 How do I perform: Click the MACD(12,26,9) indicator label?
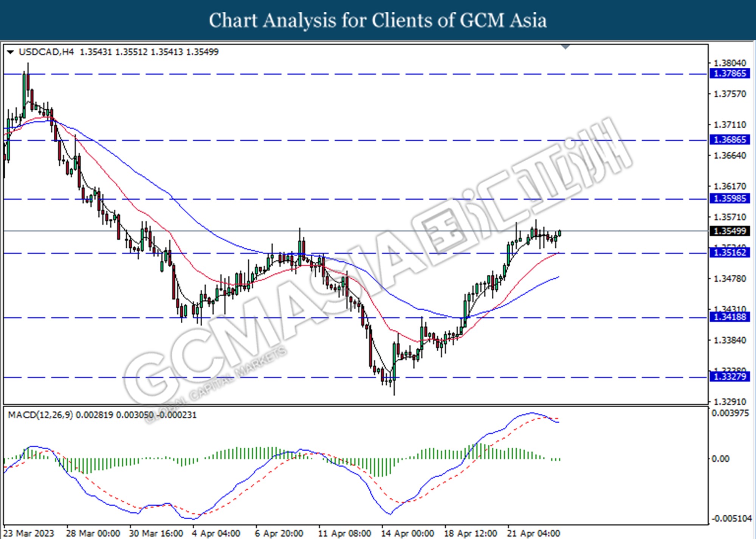point(40,415)
